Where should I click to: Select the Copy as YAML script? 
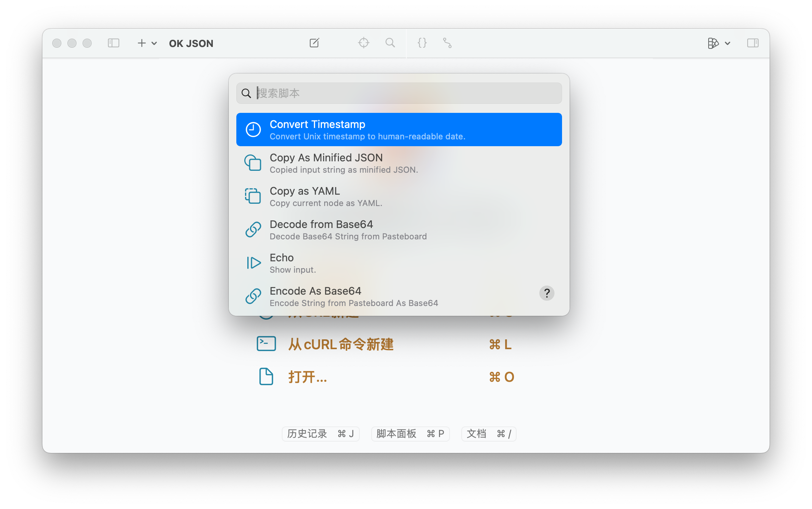[x=399, y=196]
